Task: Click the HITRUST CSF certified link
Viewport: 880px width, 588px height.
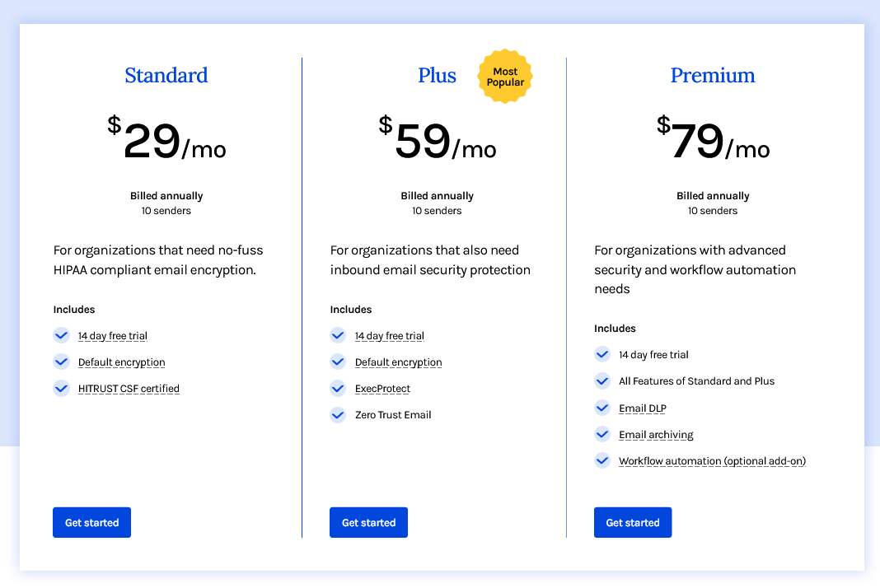Action: 129,389
